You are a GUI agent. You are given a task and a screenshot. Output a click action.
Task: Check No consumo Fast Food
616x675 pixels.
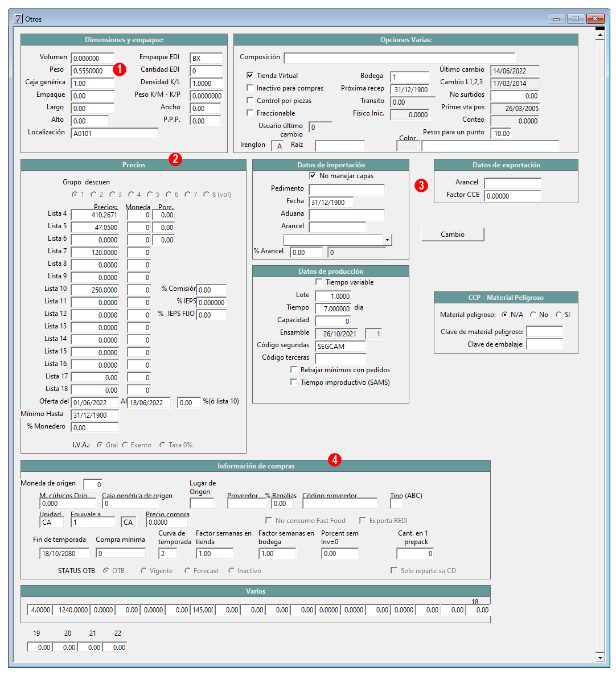coord(269,520)
